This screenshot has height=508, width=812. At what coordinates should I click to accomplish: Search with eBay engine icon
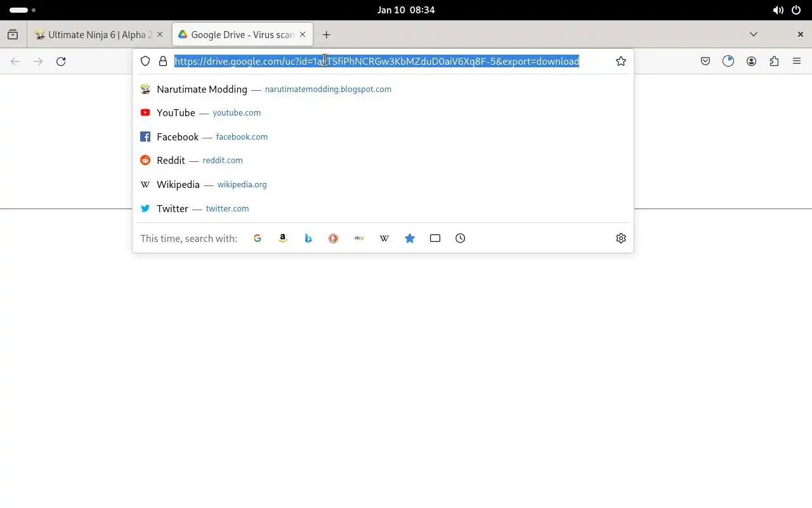pos(359,238)
